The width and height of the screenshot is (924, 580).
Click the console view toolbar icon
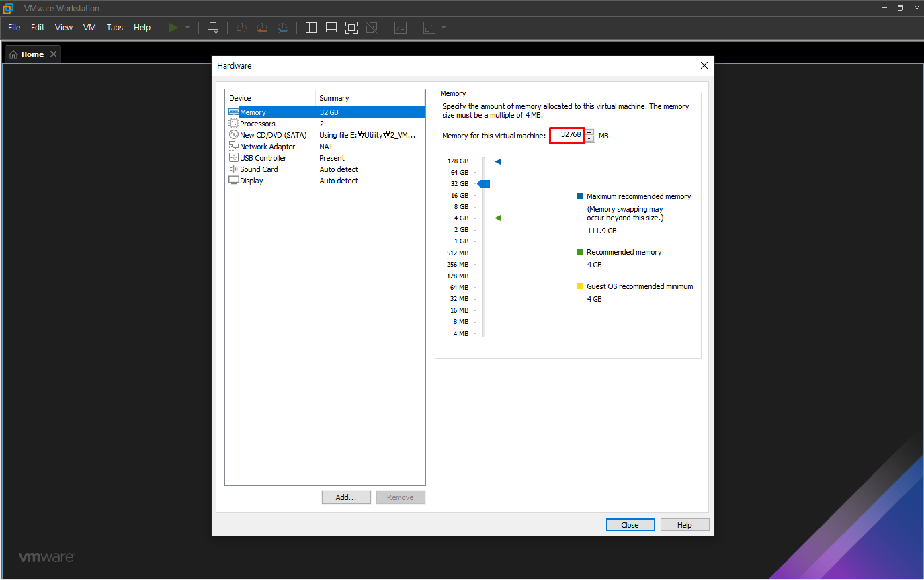[x=401, y=28]
